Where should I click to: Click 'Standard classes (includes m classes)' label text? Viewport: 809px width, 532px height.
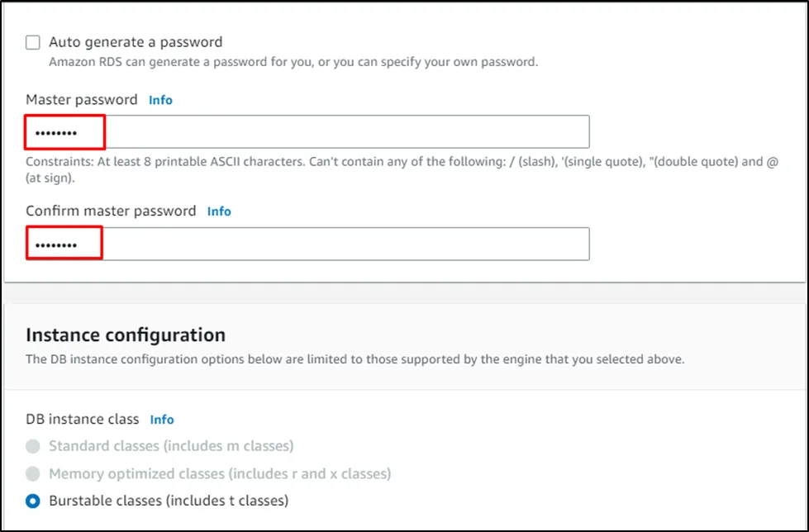tap(171, 447)
